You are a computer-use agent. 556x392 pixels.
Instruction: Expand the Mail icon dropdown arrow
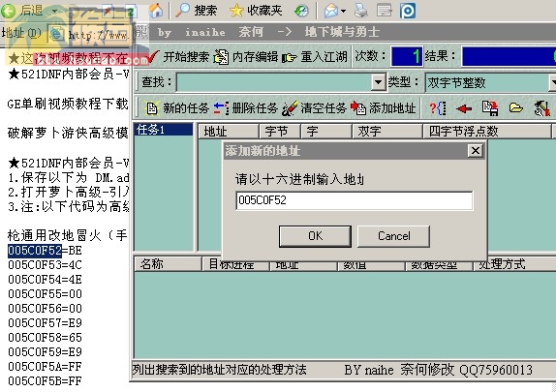(343, 11)
